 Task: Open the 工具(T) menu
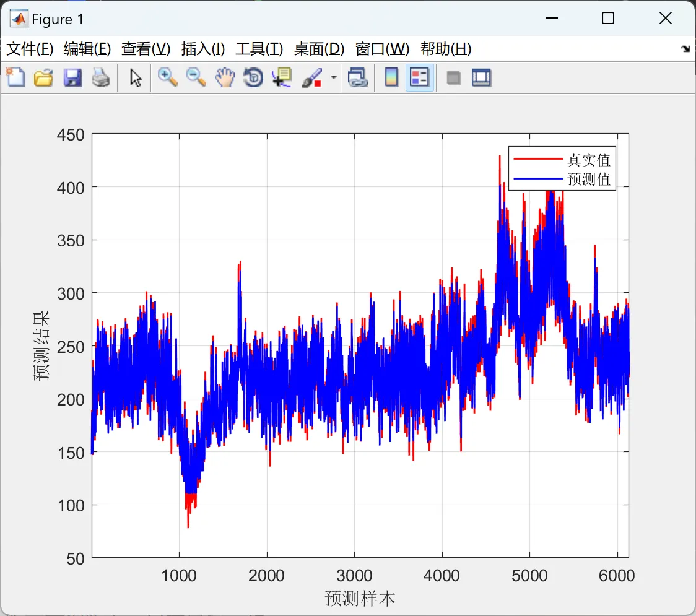pos(259,48)
